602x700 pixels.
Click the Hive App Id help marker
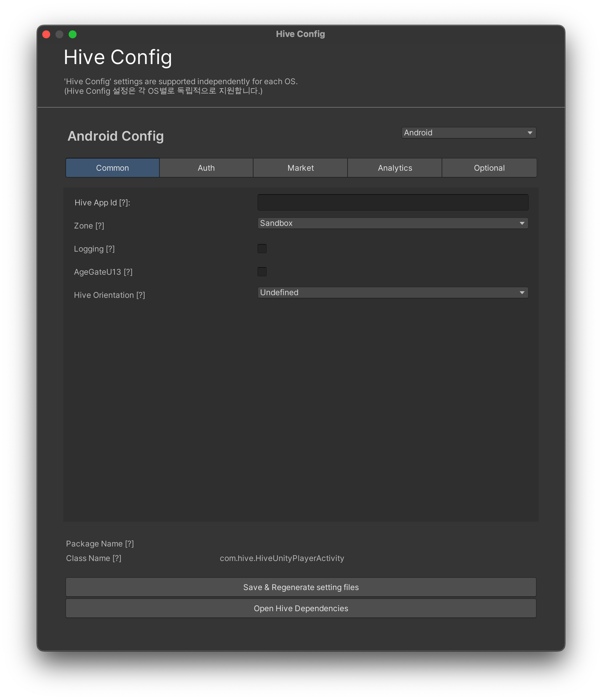point(123,203)
